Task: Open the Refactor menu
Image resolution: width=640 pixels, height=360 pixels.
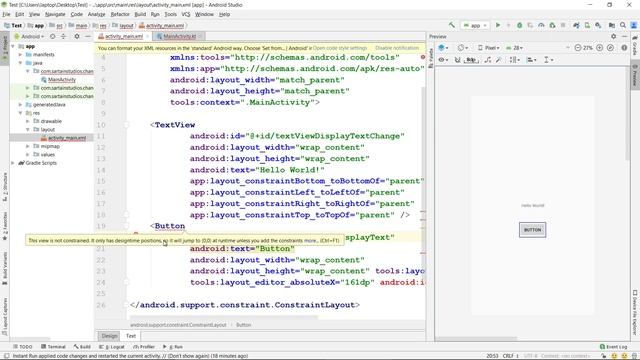Action: coord(120,14)
